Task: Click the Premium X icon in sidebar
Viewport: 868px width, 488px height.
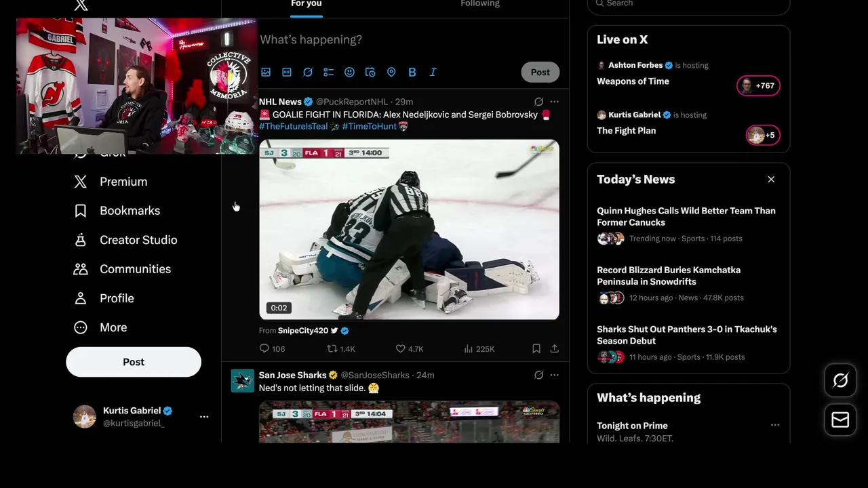Action: 81,182
